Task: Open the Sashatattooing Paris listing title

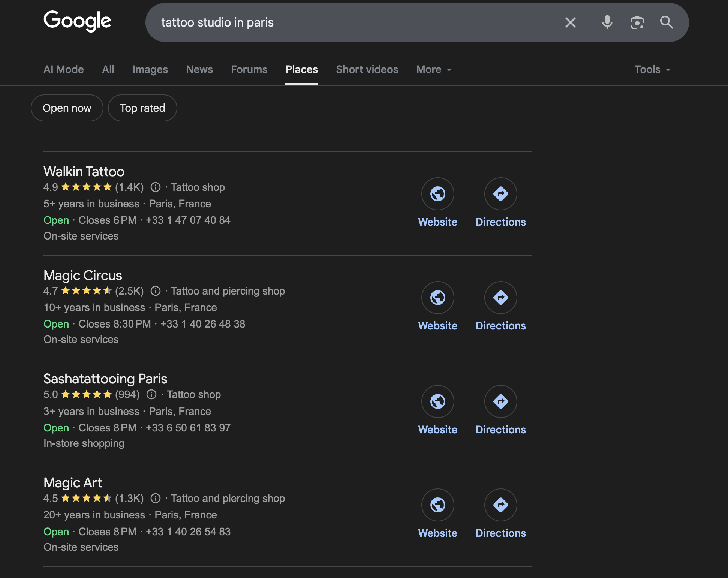Action: (105, 379)
